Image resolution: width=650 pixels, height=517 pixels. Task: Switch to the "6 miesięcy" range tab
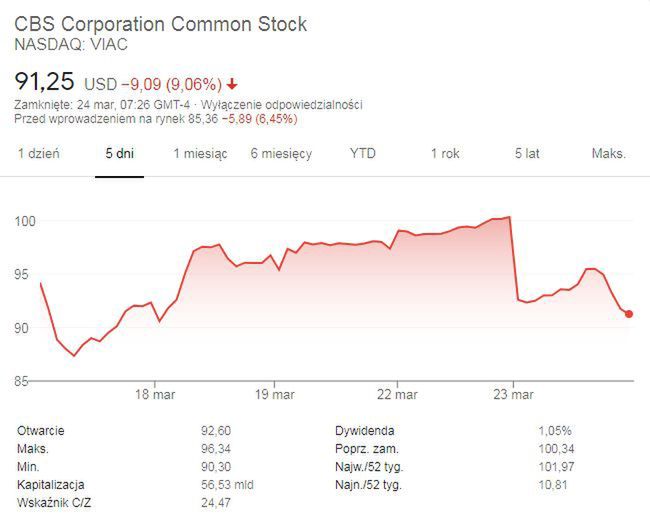tap(281, 154)
